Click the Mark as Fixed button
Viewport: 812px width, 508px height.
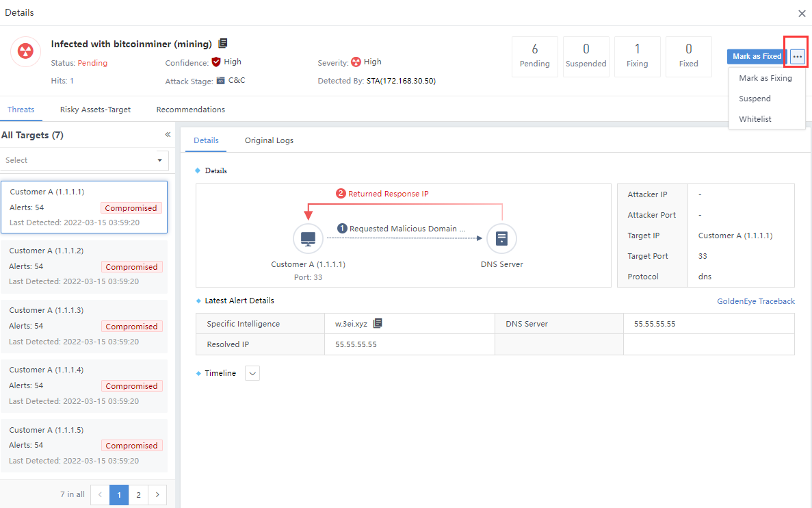pos(757,57)
